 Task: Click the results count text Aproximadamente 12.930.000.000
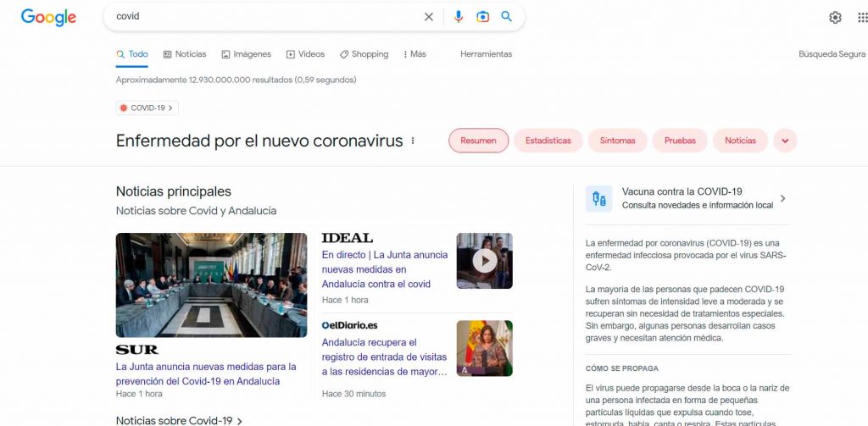click(x=236, y=80)
